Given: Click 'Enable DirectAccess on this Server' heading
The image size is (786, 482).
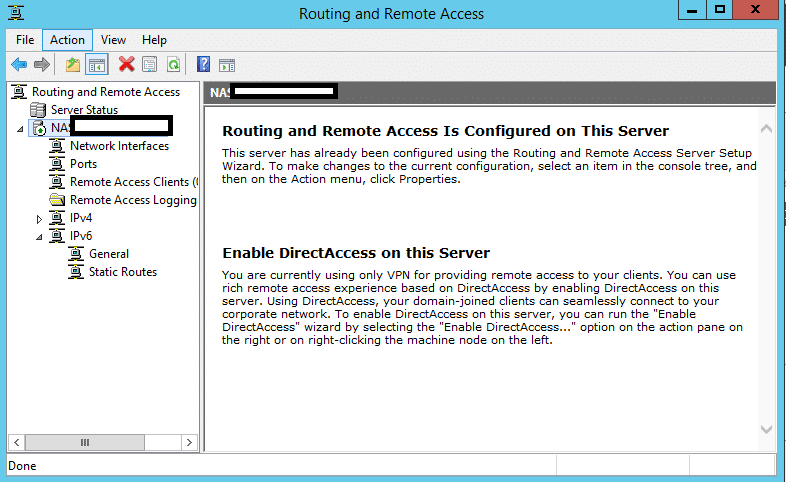Looking at the screenshot, I should 356,253.
